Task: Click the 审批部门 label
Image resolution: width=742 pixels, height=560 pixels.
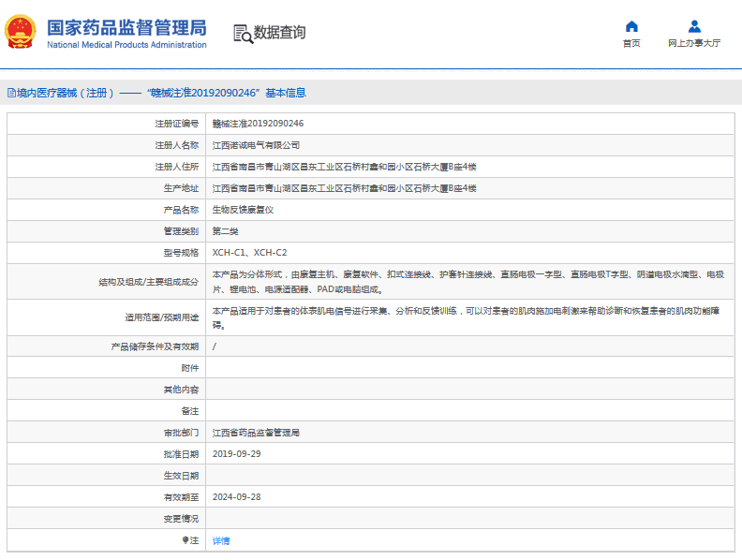Action: tap(181, 433)
